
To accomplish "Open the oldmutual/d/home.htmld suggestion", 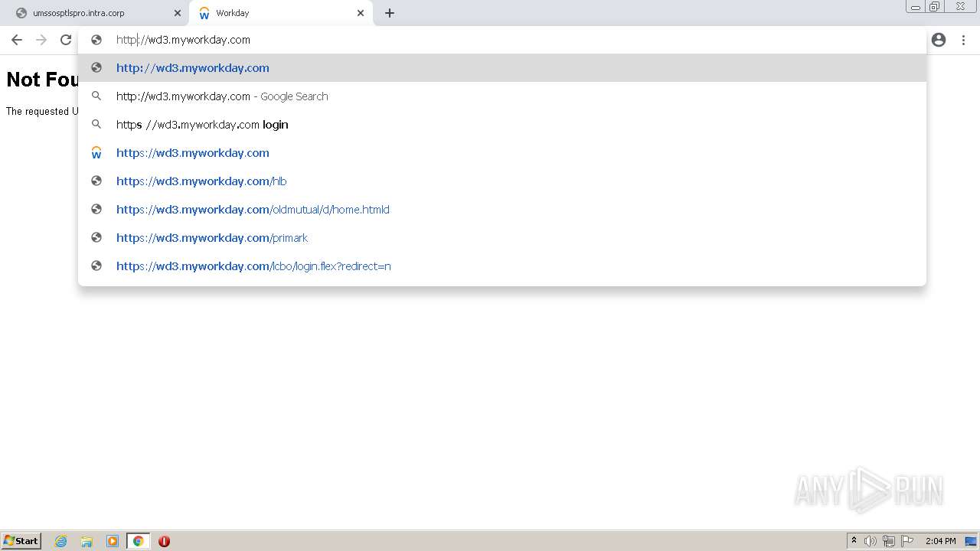I will (502, 209).
